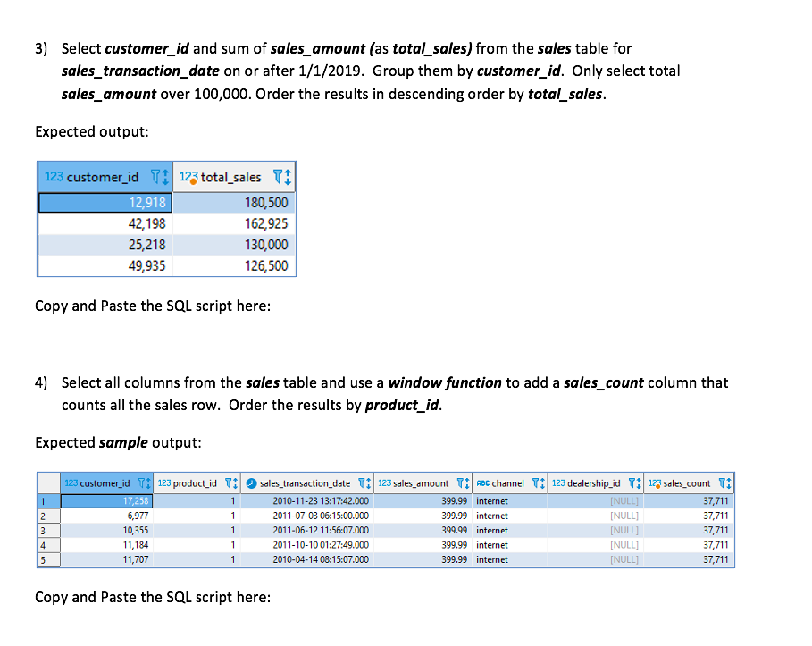The width and height of the screenshot is (812, 646).
Task: Click the ABC text type icon on channel column
Action: click(x=481, y=484)
